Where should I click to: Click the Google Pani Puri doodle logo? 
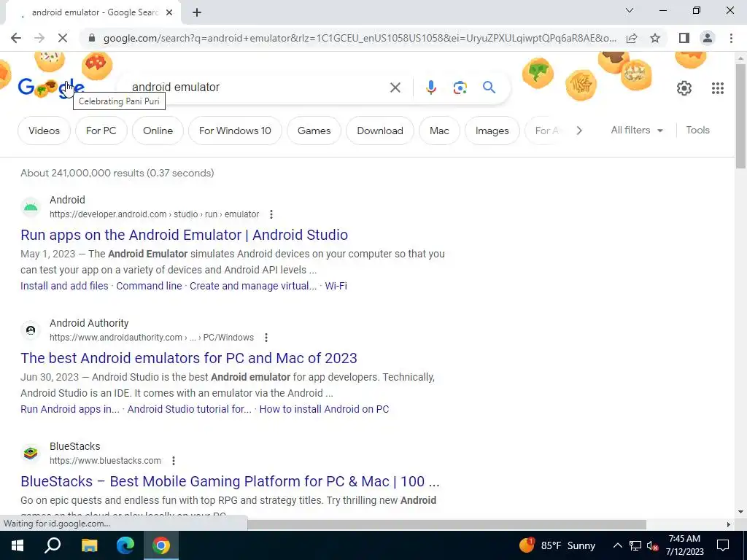point(51,87)
